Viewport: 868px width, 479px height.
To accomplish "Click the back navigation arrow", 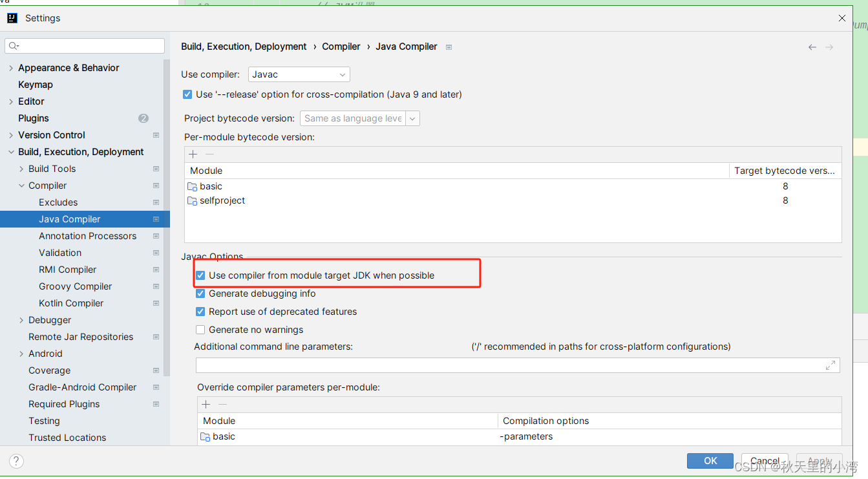I will (x=812, y=47).
